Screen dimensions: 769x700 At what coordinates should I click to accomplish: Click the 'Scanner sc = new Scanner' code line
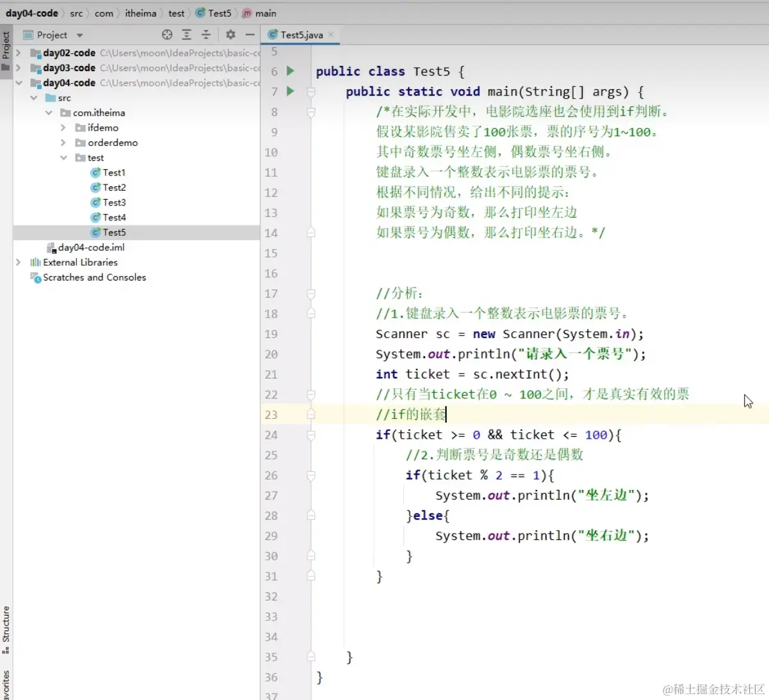click(x=510, y=334)
